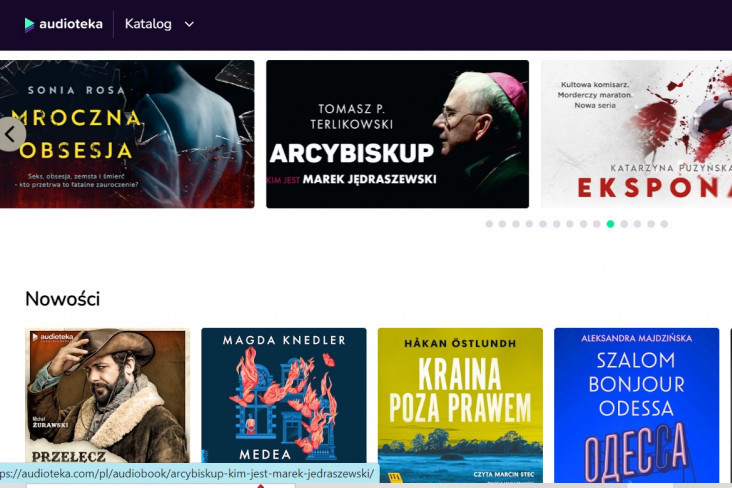This screenshot has width=732, height=488.
Task: Jump to the fifth carousel dot
Action: 543,224
